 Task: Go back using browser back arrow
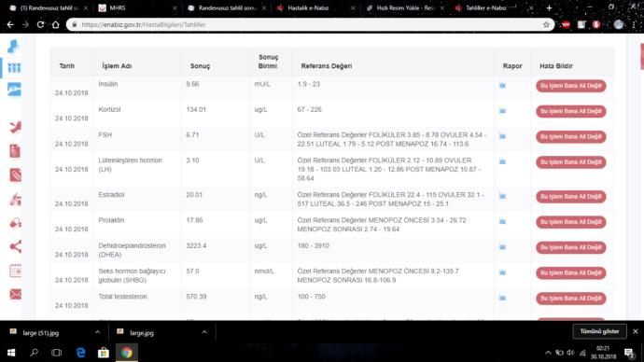(10, 24)
